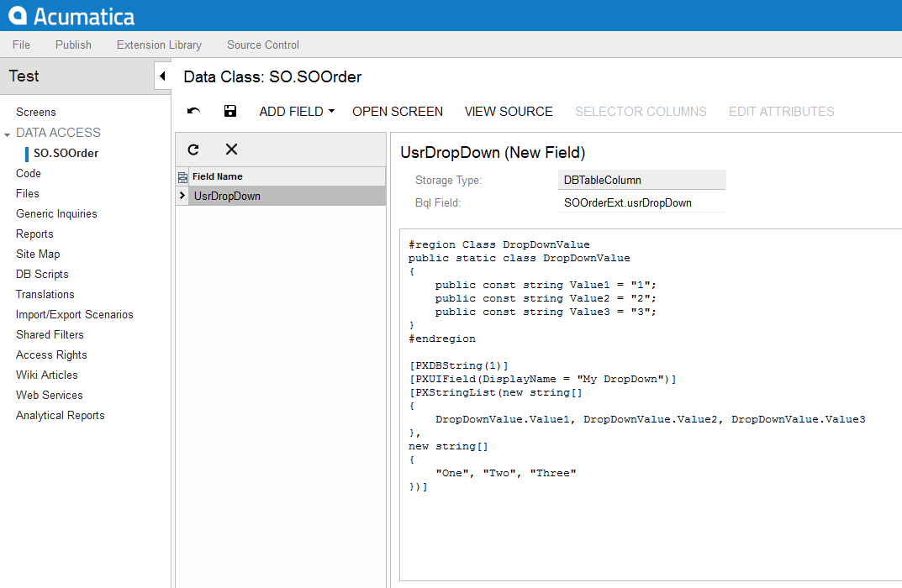Screen dimensions: 902x588
Task: Open the Source Control menu
Action: [263, 45]
